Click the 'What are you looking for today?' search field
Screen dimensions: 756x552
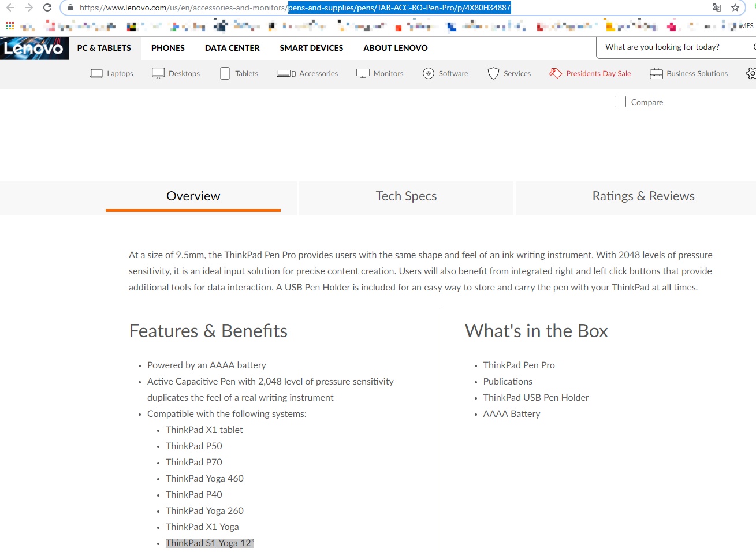(676, 47)
